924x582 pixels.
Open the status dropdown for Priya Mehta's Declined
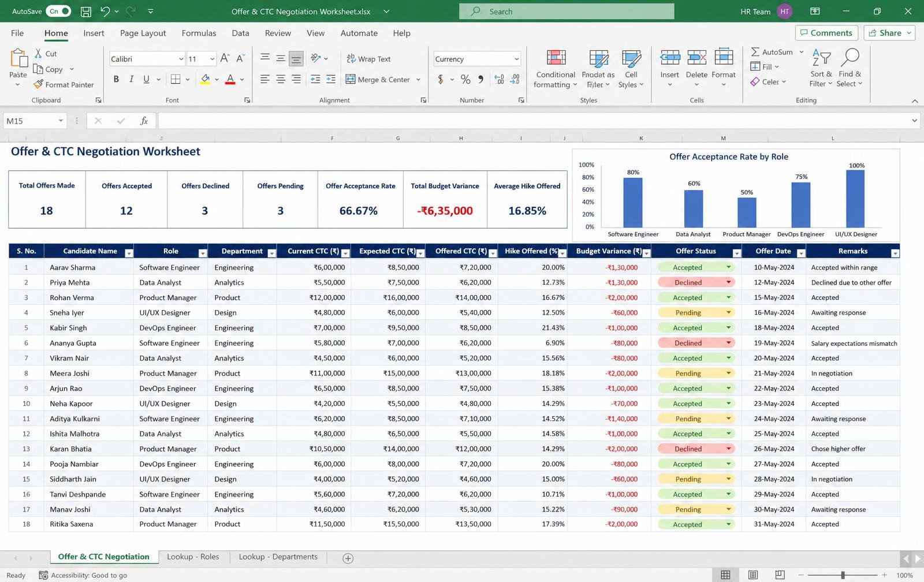729,282
